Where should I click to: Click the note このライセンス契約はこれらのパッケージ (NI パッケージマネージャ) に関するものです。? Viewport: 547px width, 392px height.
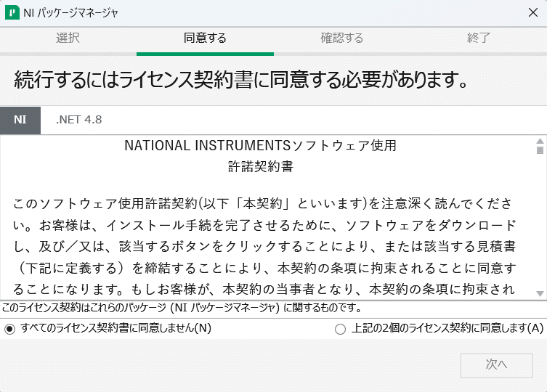pyautogui.click(x=182, y=308)
